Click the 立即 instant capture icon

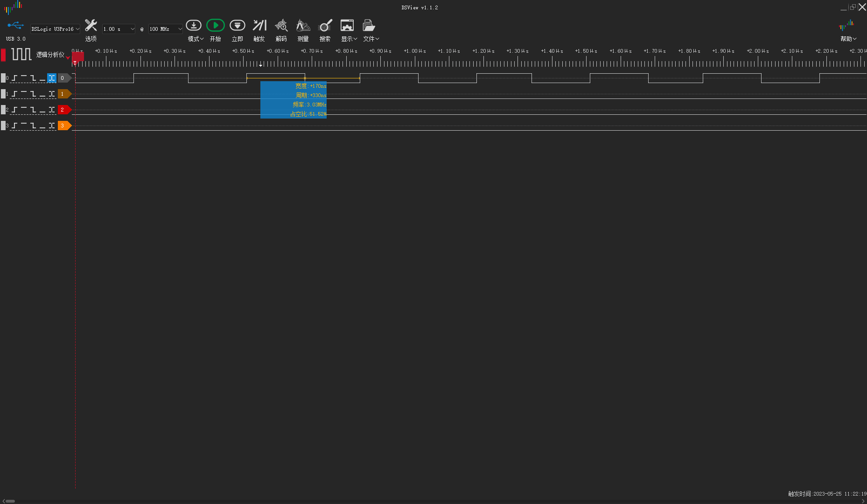(238, 25)
